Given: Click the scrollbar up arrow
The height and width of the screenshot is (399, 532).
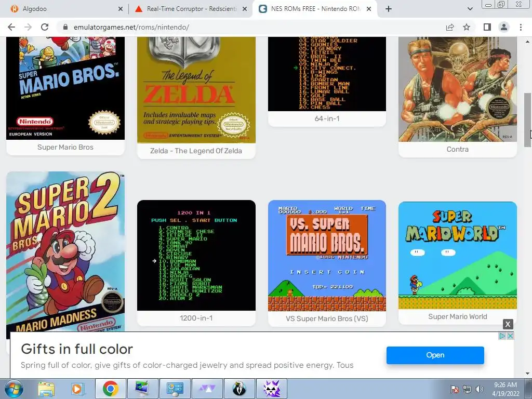Looking at the screenshot, I should pos(527,42).
